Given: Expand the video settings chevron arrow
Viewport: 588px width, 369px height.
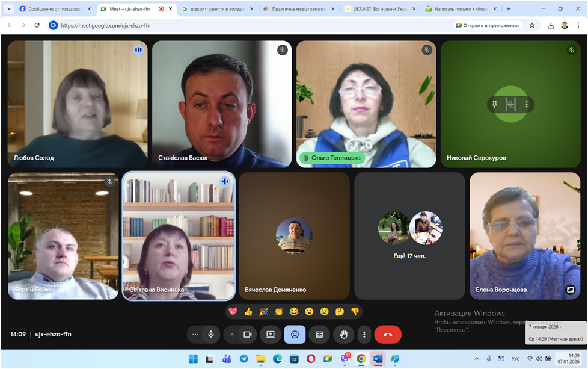Looking at the screenshot, I should click(231, 334).
